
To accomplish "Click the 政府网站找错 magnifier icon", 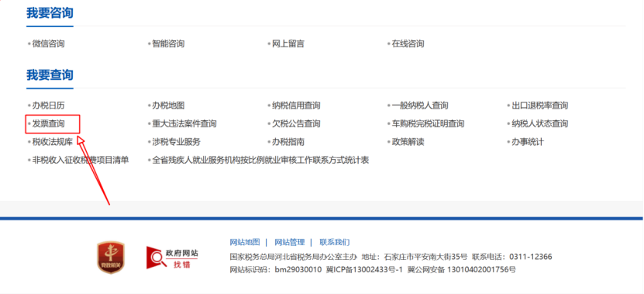I will (155, 258).
